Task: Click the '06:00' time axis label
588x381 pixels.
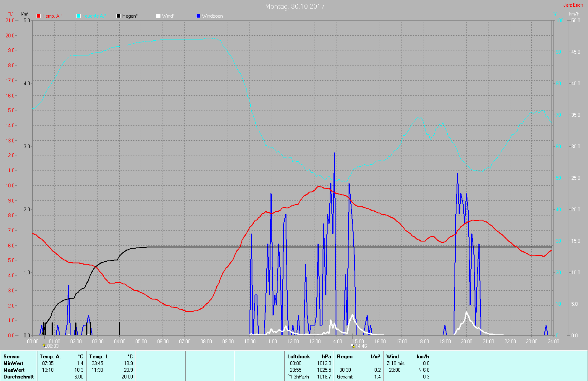Action: click(163, 342)
